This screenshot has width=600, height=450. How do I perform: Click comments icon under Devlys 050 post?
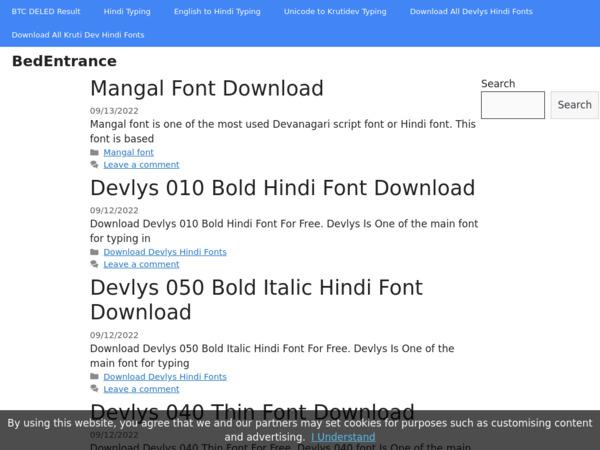click(95, 389)
